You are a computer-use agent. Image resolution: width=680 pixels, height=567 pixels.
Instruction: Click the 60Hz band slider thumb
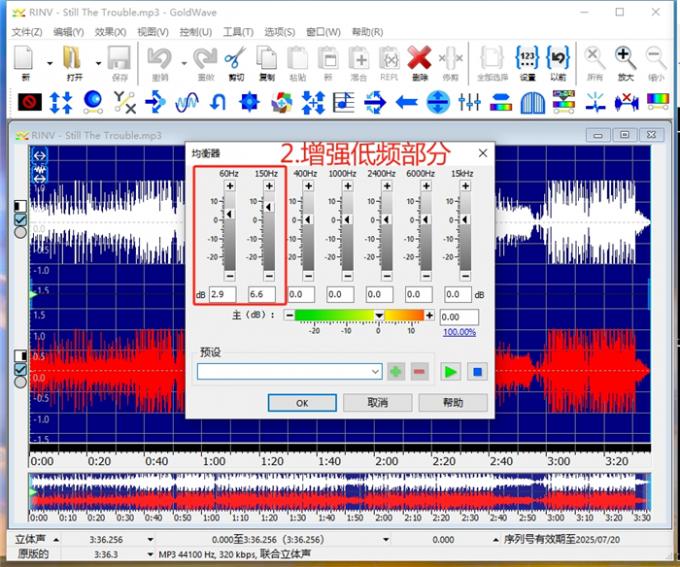click(229, 214)
